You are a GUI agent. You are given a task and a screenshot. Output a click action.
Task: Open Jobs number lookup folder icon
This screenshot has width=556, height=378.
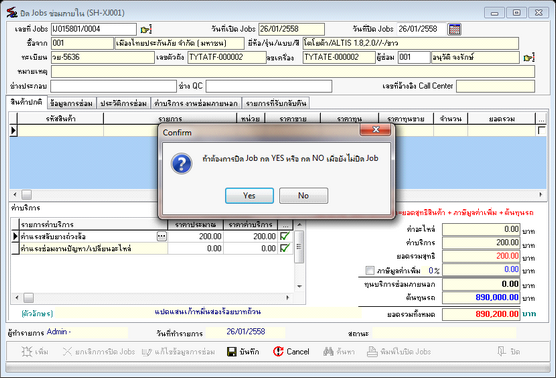click(x=146, y=29)
